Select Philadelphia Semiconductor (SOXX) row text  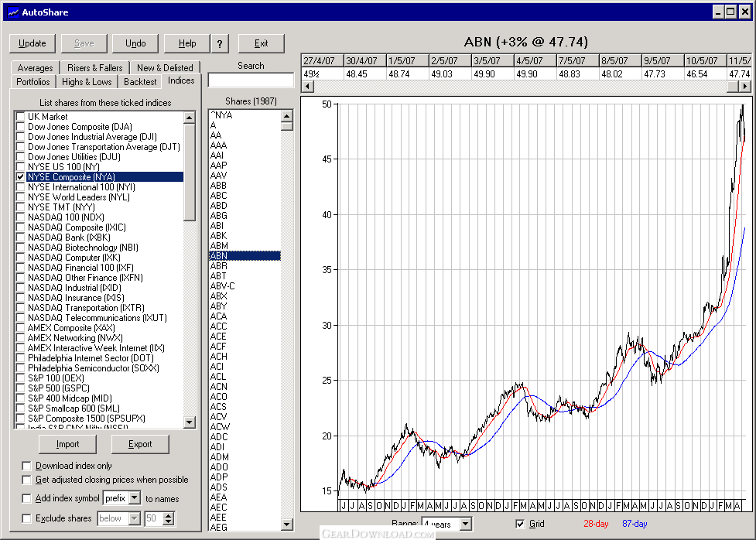click(x=94, y=368)
